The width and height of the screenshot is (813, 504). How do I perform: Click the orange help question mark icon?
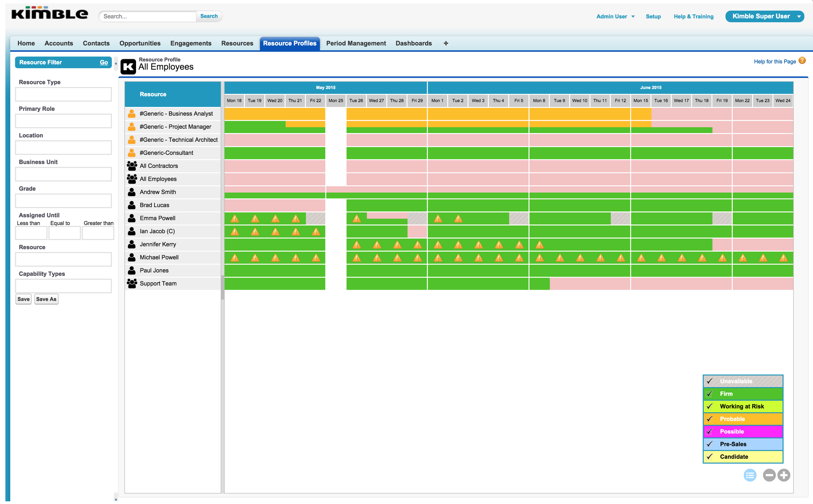pyautogui.click(x=802, y=61)
